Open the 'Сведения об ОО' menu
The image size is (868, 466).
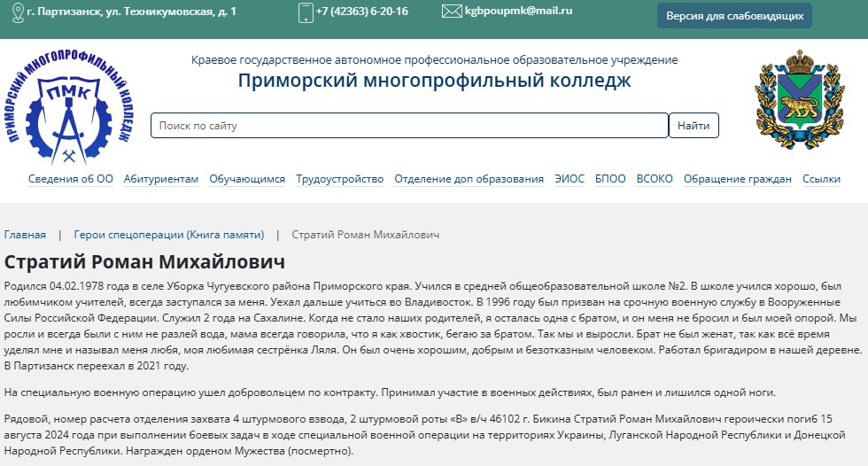(x=71, y=179)
